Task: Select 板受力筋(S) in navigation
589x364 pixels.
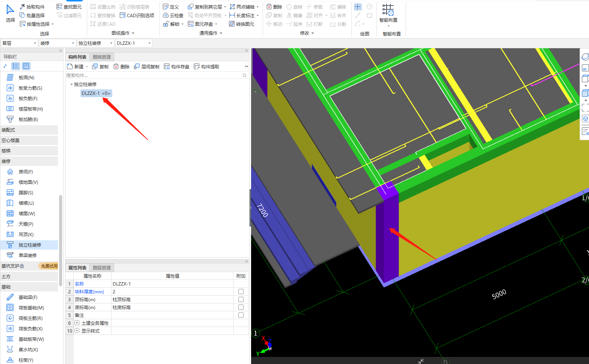Action: 30,88
